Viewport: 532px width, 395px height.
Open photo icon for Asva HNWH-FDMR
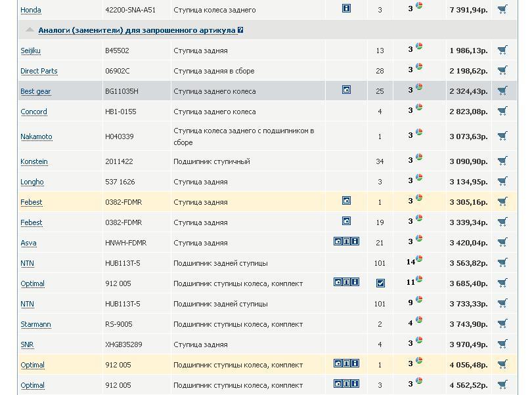338,241
